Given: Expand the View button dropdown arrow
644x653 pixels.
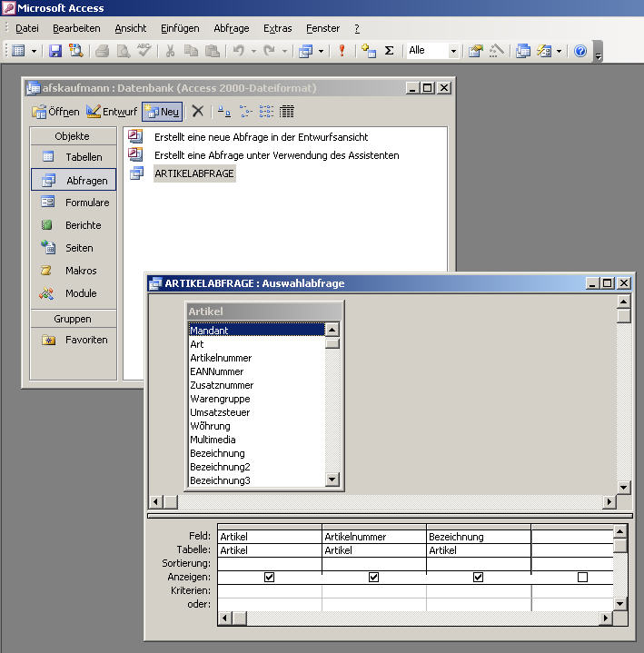Looking at the screenshot, I should [34, 51].
